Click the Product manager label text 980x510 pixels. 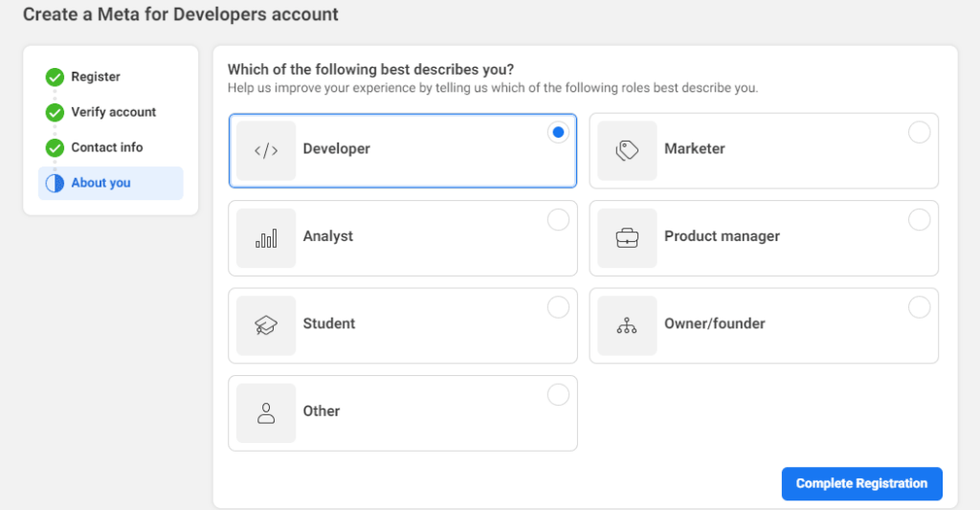[722, 236]
